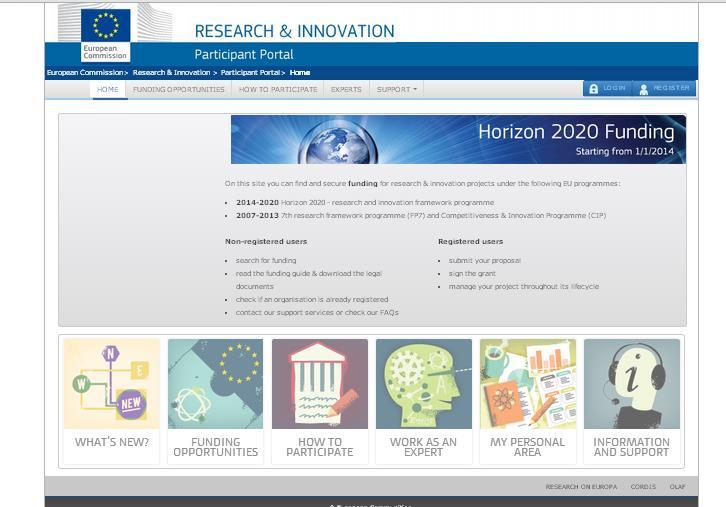The image size is (726, 507).
Task: Click the European Commission flag logo
Action: tap(106, 35)
